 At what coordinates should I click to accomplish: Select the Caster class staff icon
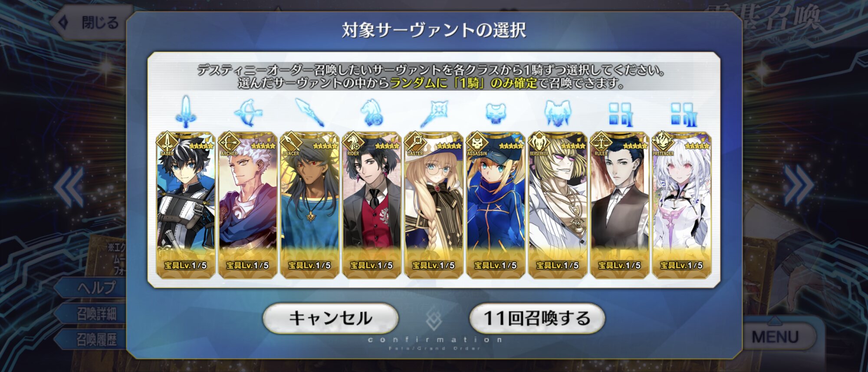pyautogui.click(x=434, y=113)
